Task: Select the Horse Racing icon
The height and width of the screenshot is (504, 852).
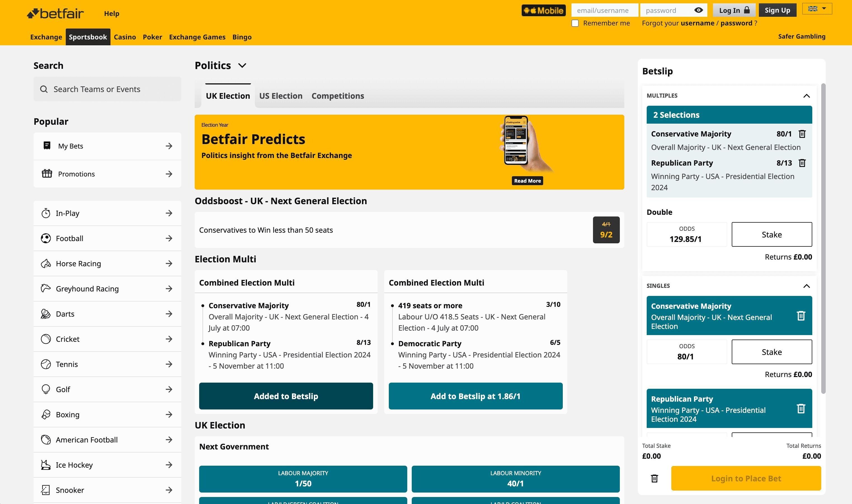Action: [x=46, y=263]
